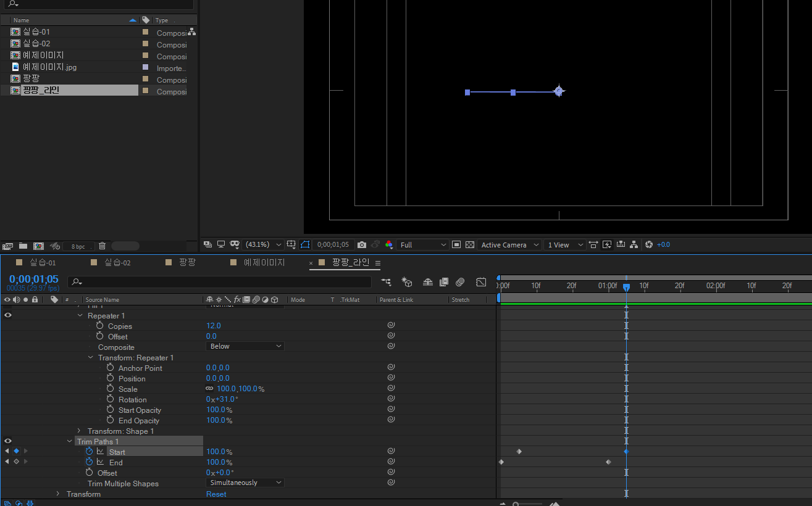Toggle the End property stopwatch
The image size is (812, 506).
click(x=90, y=462)
